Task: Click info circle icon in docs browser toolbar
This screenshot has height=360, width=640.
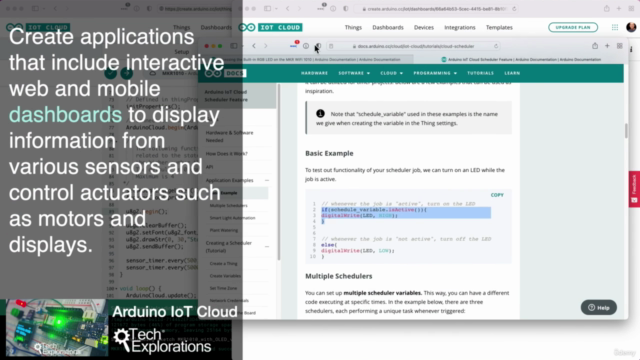Action: click(x=306, y=46)
